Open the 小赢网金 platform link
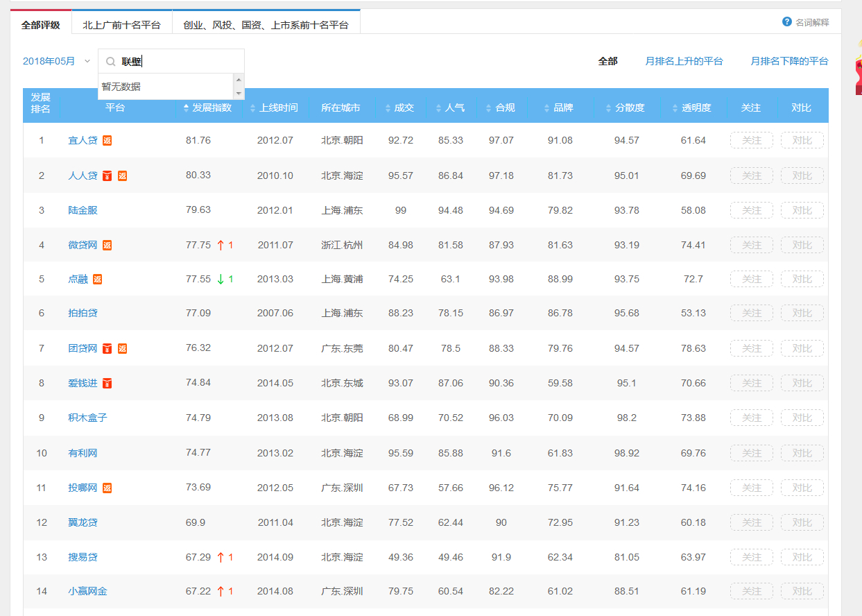 pyautogui.click(x=88, y=591)
